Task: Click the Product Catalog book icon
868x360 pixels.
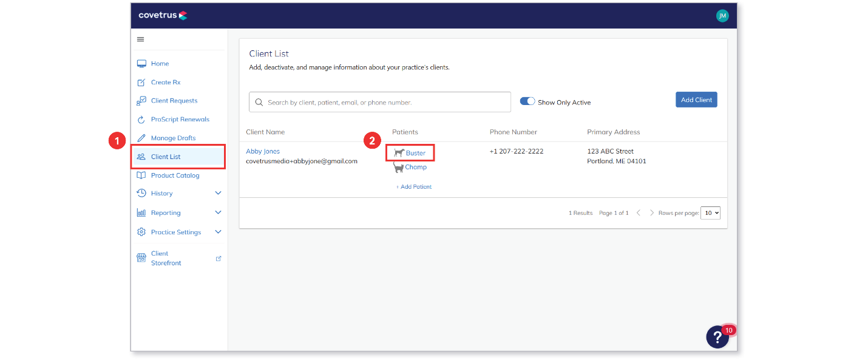Action: 141,175
